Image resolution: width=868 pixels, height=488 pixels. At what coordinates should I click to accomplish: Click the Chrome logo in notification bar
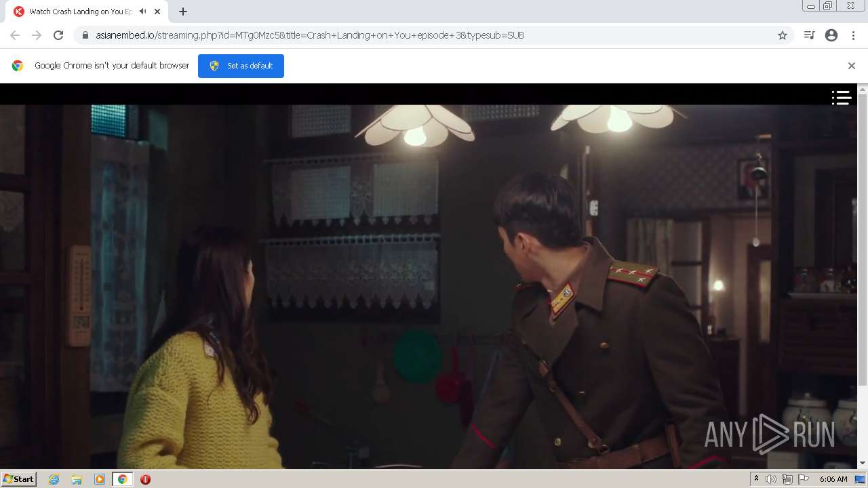[x=18, y=66]
